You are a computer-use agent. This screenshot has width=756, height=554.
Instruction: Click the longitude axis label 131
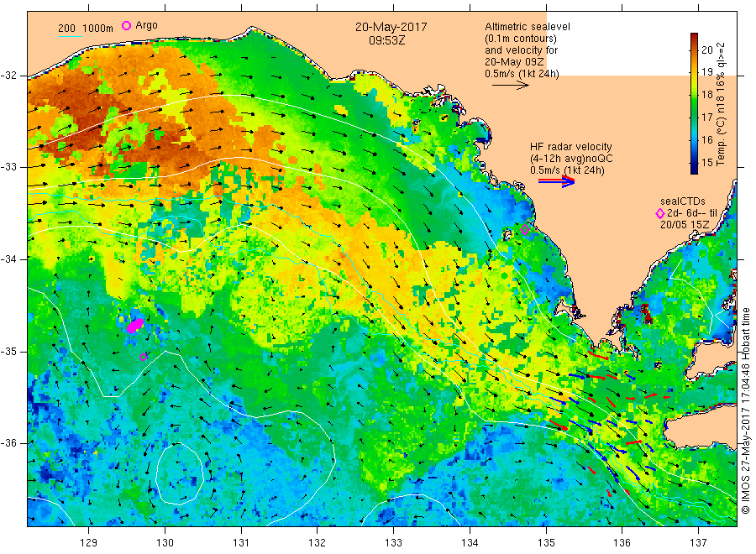click(x=241, y=542)
